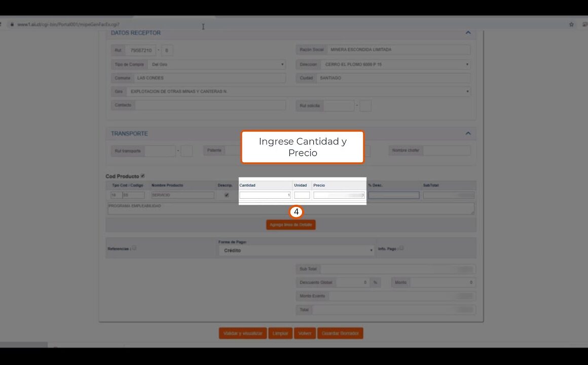Click the Tpo Cod field in product row

tap(116, 195)
